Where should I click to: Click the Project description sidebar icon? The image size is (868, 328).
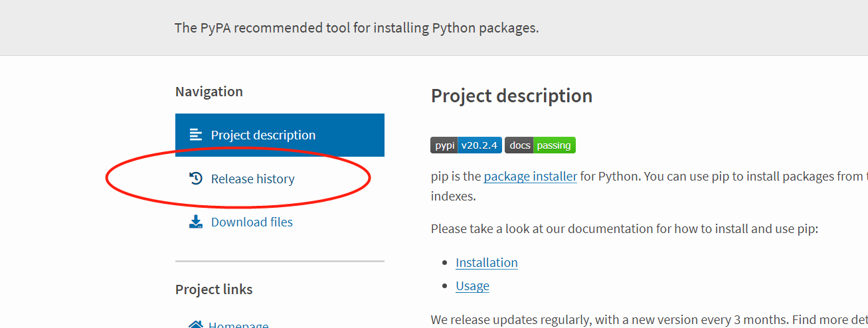coord(195,135)
